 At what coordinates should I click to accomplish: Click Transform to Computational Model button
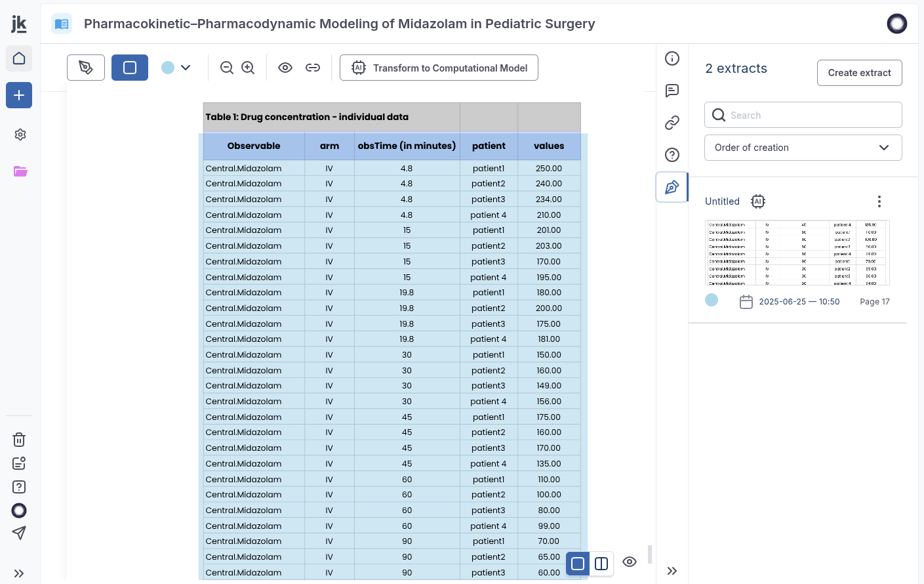tap(439, 68)
